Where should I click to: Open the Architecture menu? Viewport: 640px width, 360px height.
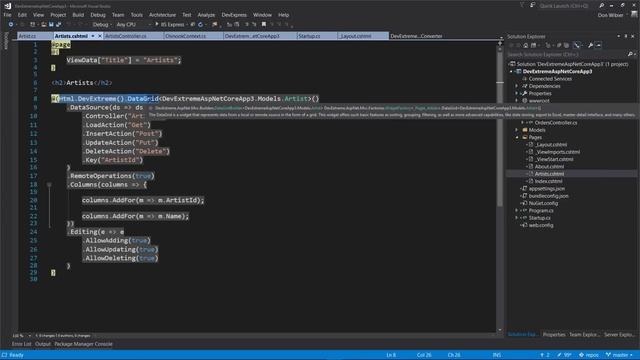pos(162,15)
